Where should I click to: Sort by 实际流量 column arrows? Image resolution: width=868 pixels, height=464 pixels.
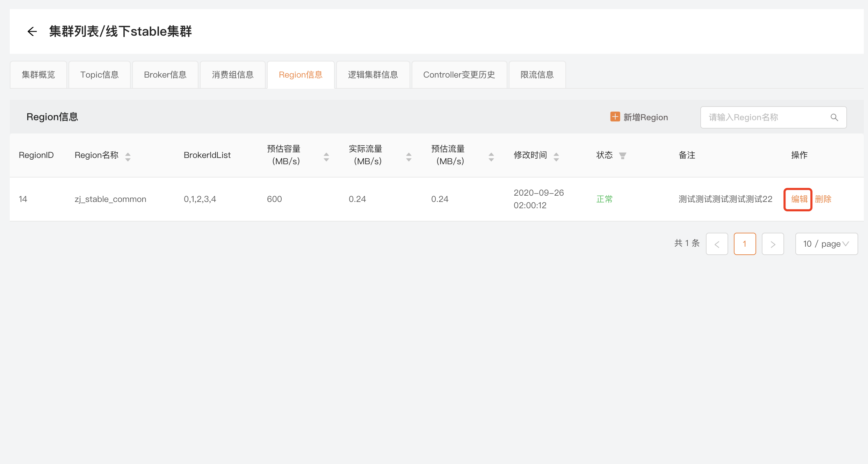(x=409, y=157)
